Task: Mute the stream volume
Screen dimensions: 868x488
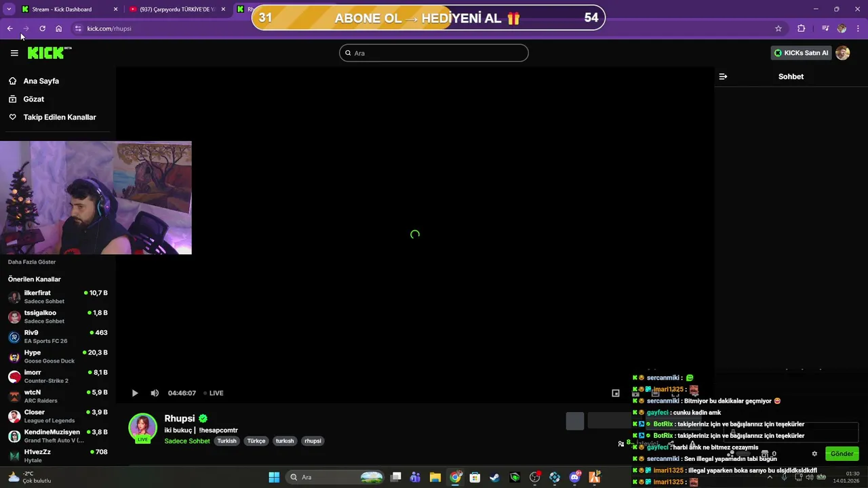Action: tap(155, 393)
